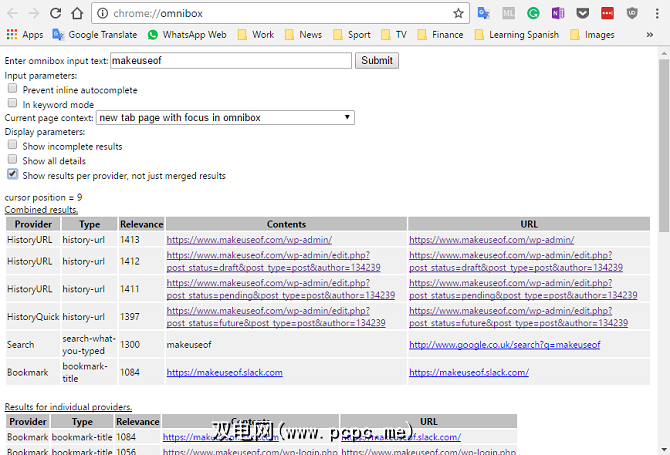Open the TV bookmark folder
Screen dimensions: 670x455
click(x=394, y=35)
